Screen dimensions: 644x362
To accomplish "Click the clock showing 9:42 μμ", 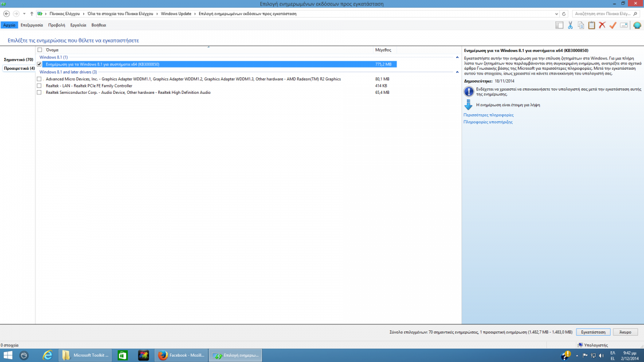I will point(629,352).
